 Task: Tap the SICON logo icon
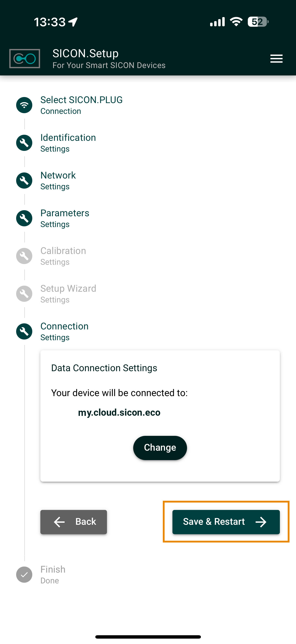tap(24, 59)
